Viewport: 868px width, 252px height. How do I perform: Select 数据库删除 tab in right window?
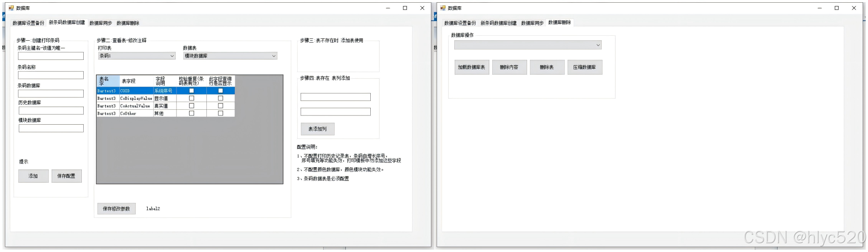click(559, 22)
